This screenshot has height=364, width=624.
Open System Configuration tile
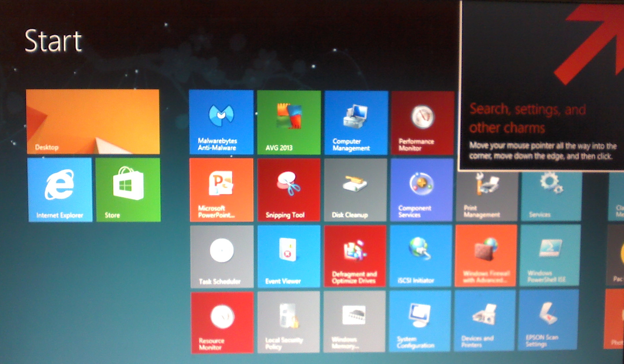(x=420, y=321)
